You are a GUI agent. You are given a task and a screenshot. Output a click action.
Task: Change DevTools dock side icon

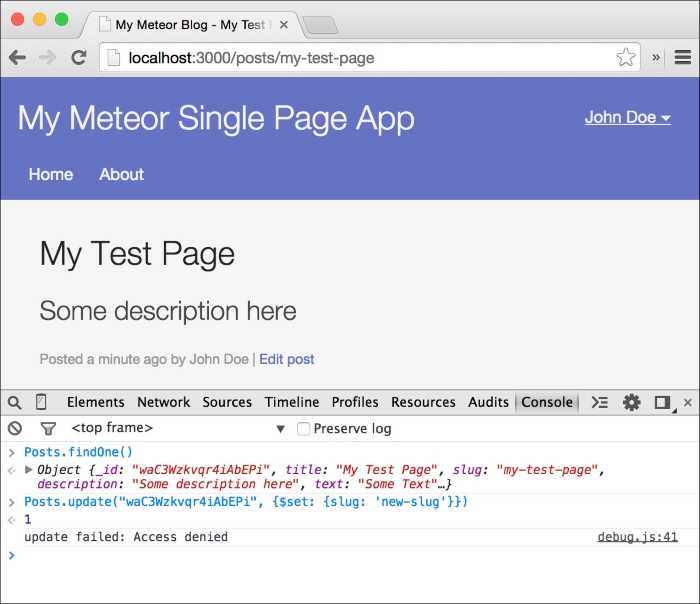click(x=664, y=403)
